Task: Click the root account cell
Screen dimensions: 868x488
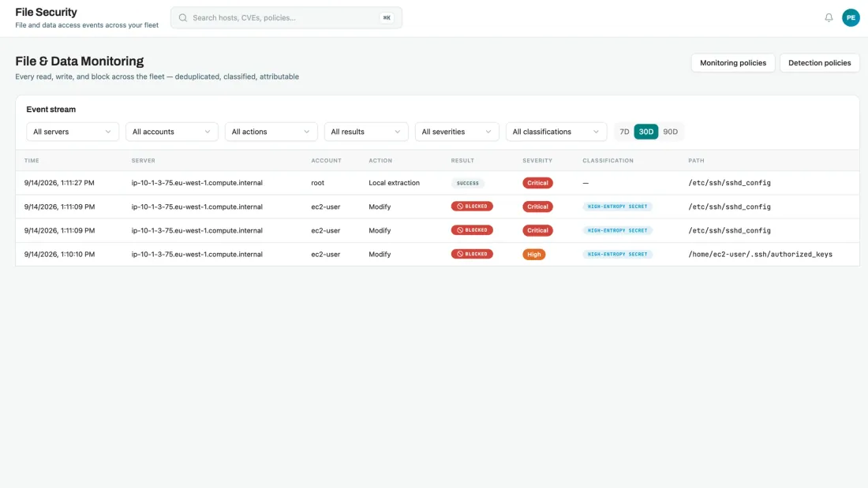Action: pos(318,183)
